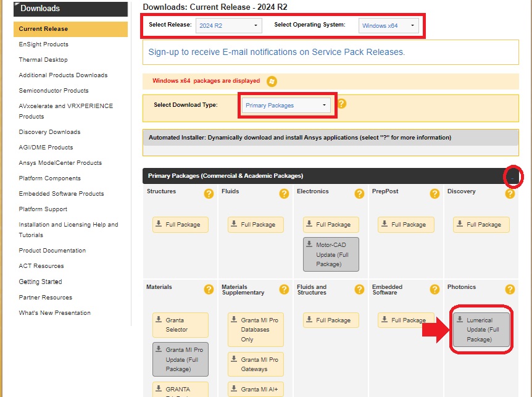The width and height of the screenshot is (532, 397).
Task: Open Getting Started in the sidebar
Action: (40, 282)
